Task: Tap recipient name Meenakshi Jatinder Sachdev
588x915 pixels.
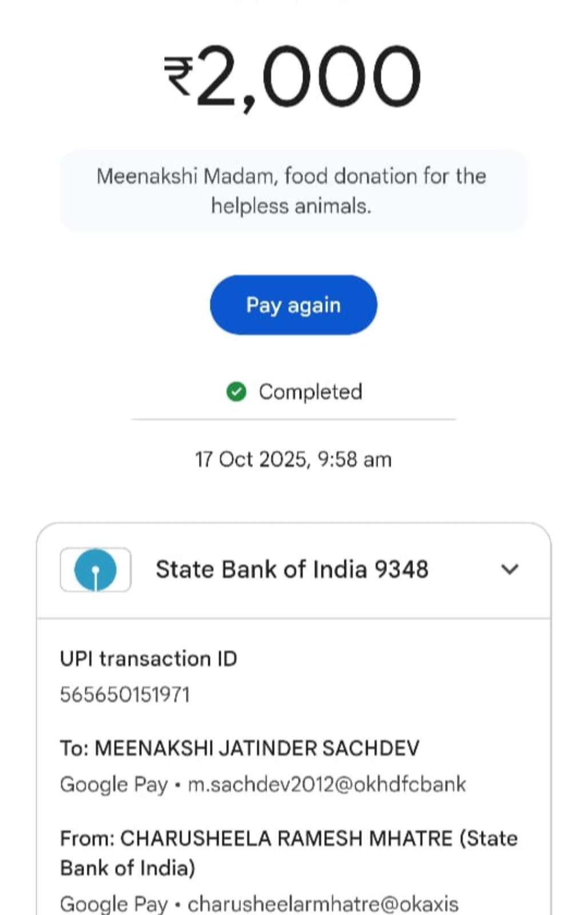Action: pyautogui.click(x=257, y=748)
